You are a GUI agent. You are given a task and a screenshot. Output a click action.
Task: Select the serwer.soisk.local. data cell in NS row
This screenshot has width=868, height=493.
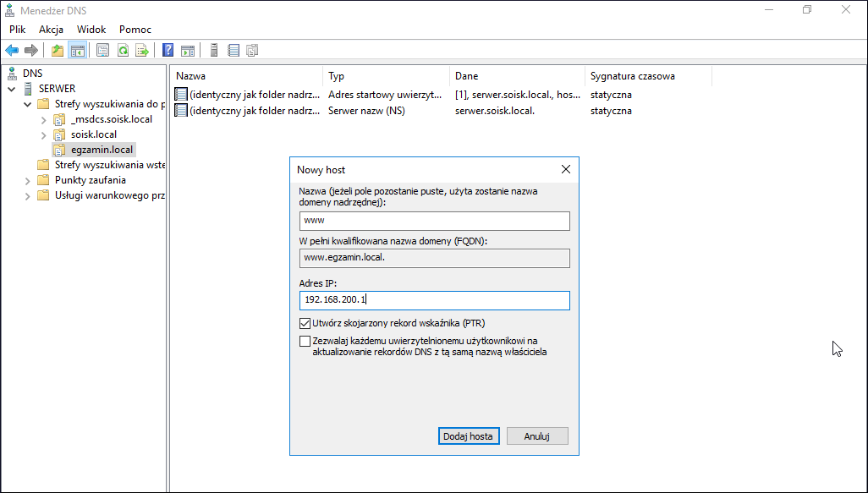click(x=495, y=111)
